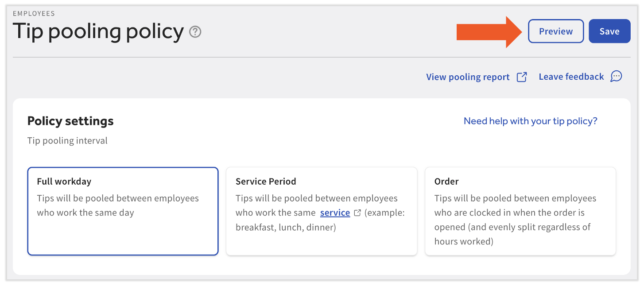Select the Full workday pooling interval
The width and height of the screenshot is (644, 286).
123,211
